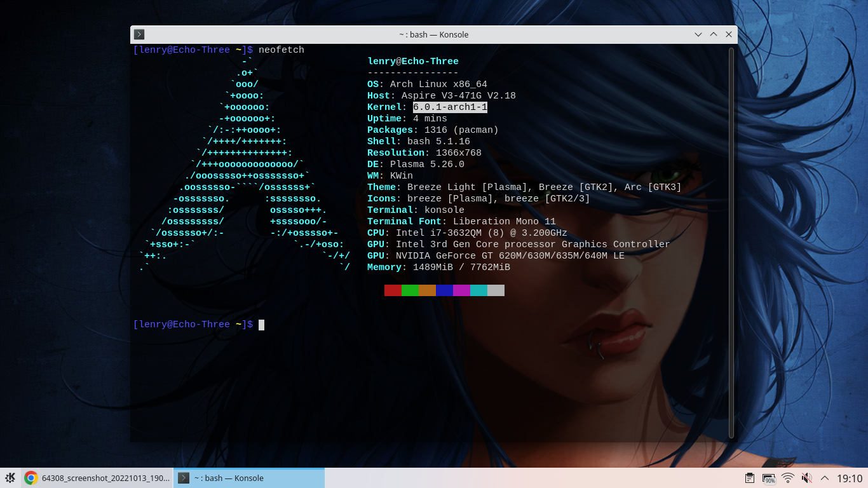Image resolution: width=868 pixels, height=488 pixels.
Task: Click '1316 (pacman)' packages value
Action: point(461,130)
